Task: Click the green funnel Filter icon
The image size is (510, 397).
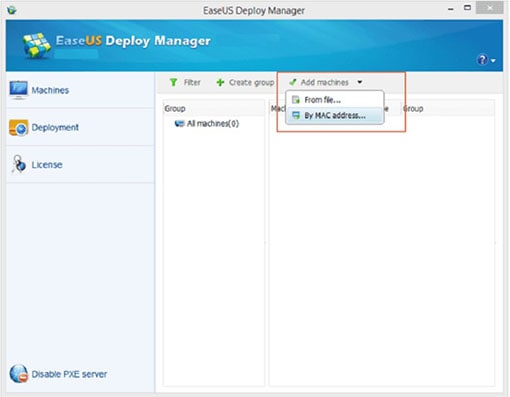Action: click(x=173, y=82)
